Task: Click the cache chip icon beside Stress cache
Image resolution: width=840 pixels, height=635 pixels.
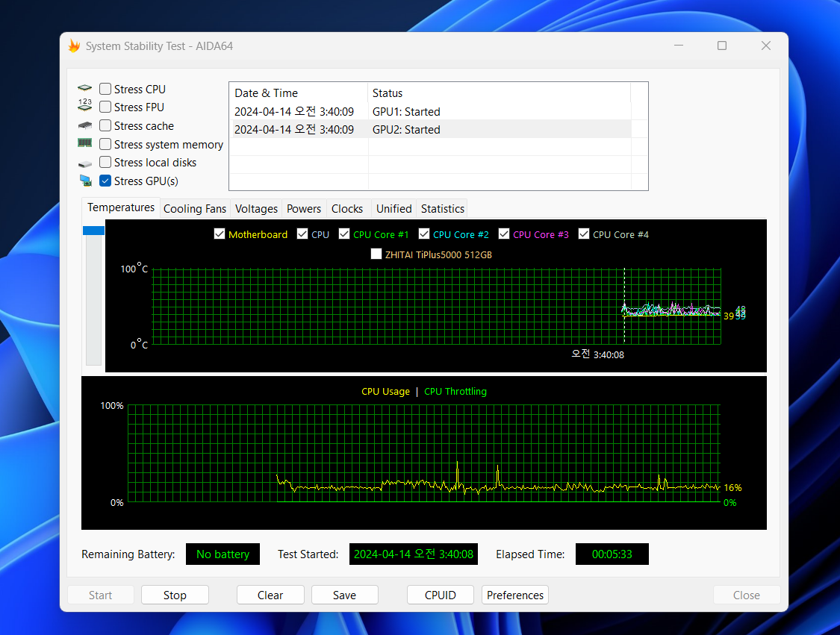Action: (x=85, y=125)
